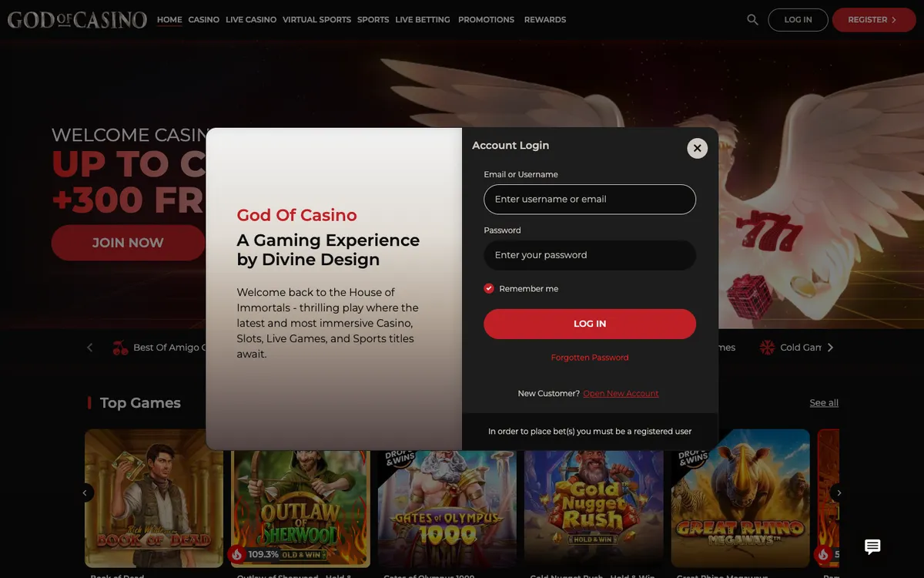Open the live chat bubble icon
Image resolution: width=924 pixels, height=578 pixels.
coord(872,546)
